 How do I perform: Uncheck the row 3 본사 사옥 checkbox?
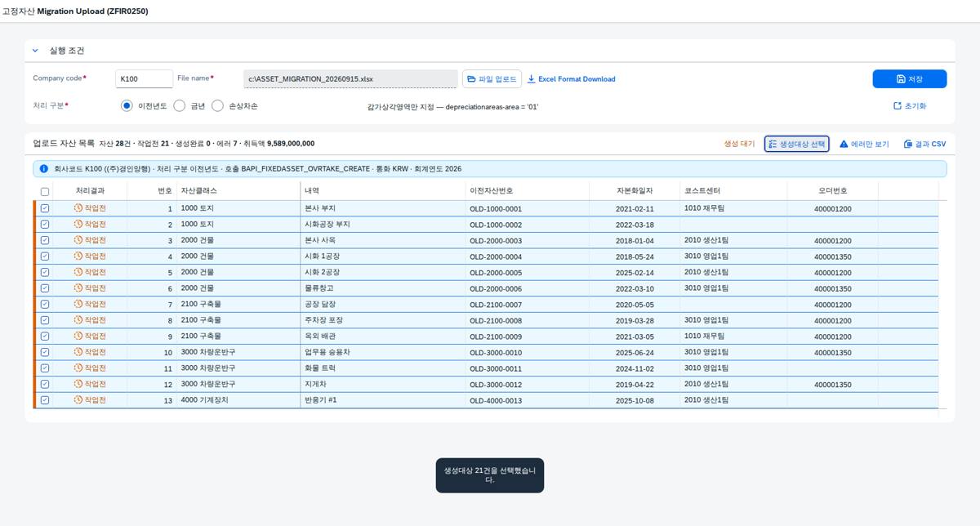point(45,240)
